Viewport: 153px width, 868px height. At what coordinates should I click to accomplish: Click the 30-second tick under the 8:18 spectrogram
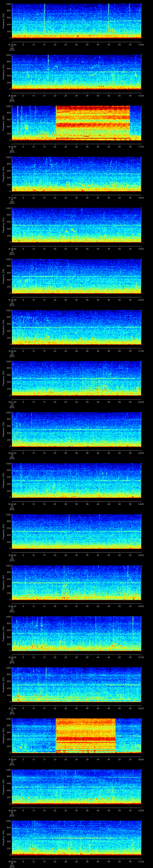[x=77, y=249]
